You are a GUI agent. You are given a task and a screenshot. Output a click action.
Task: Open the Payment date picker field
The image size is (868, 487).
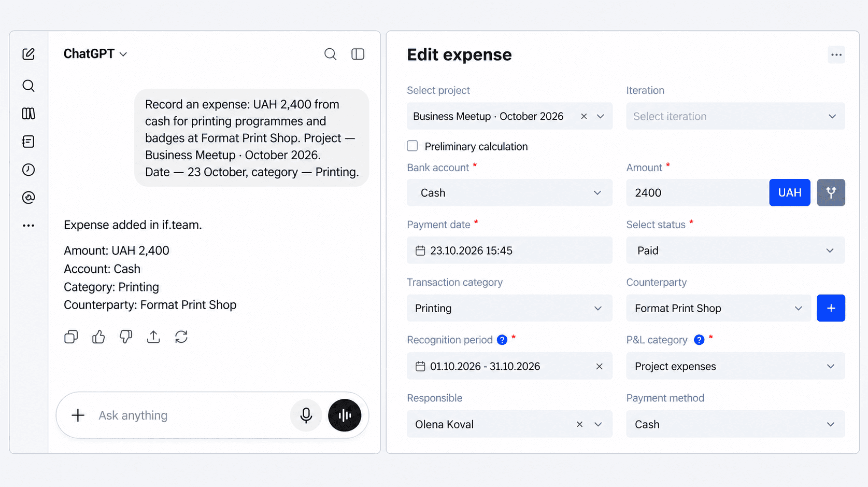coord(509,251)
